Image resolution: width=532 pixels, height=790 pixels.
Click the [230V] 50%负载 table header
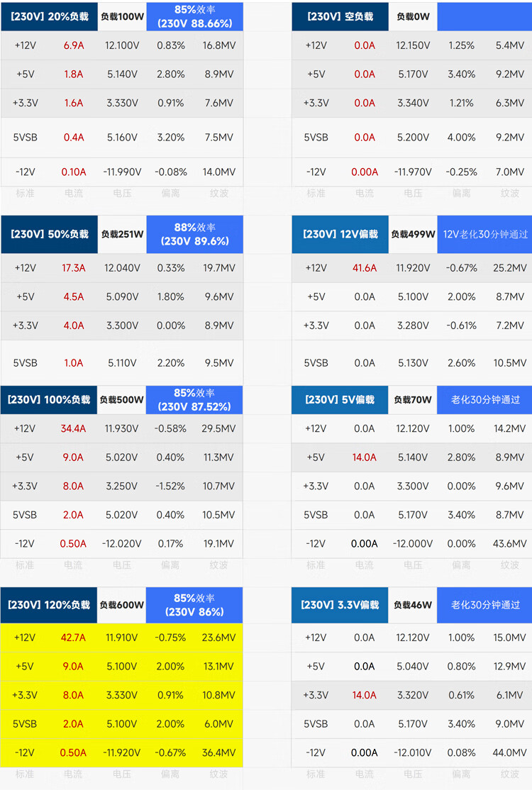[49, 234]
